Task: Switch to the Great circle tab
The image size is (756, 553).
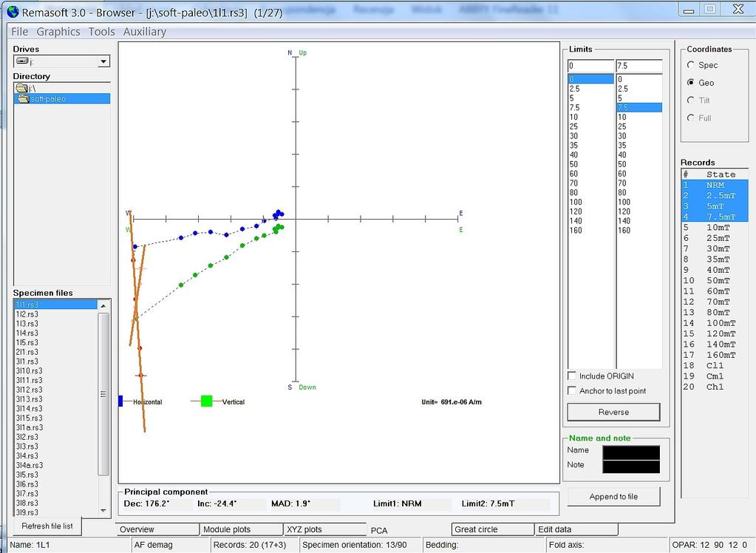Action: 493,529
